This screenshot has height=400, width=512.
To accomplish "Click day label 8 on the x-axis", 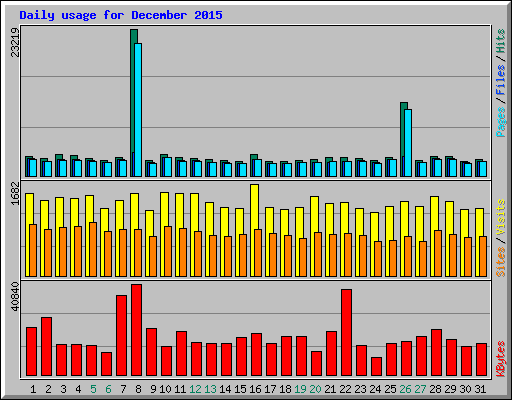I will 138,389.
